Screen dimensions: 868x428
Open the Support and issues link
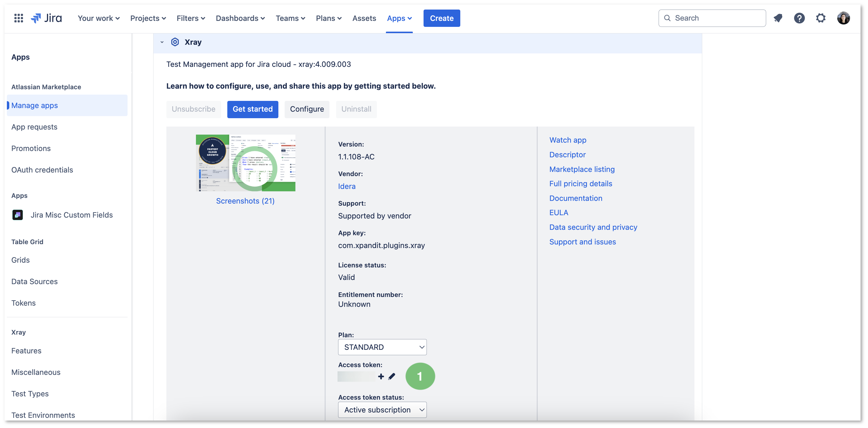pyautogui.click(x=582, y=242)
